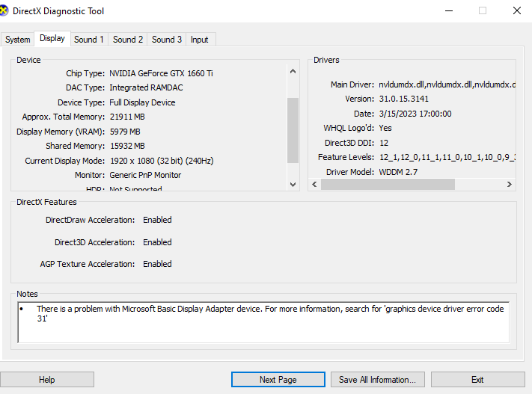Click the Main Driver nvldumdx.dll value
532x394 pixels.
click(x=447, y=84)
